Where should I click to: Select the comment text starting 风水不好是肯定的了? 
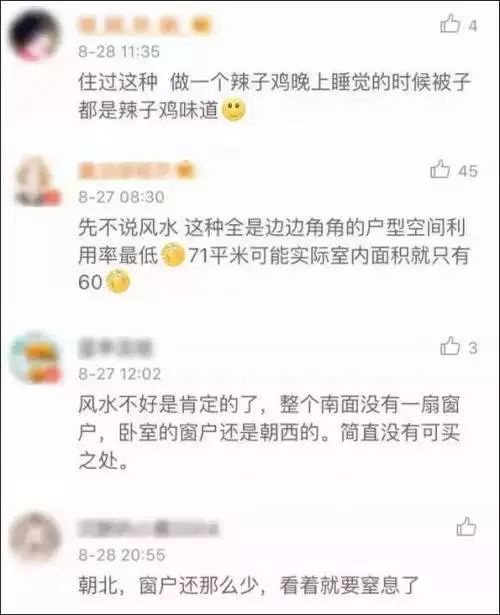269,432
